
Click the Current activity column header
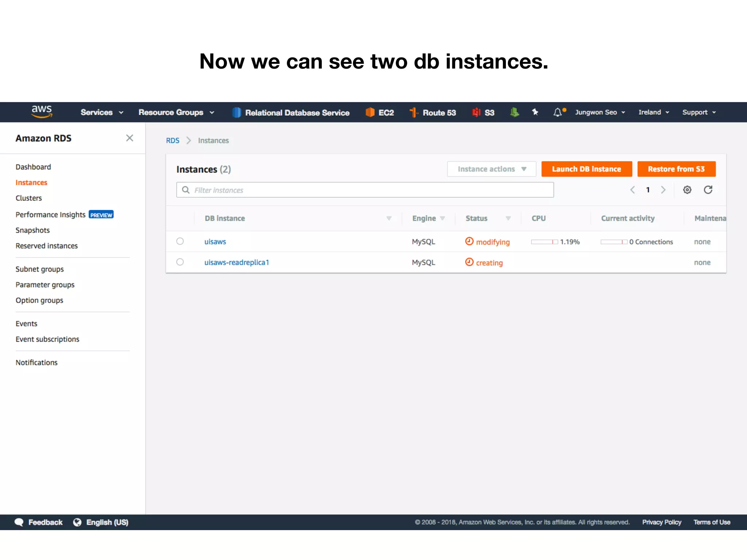[x=628, y=218]
